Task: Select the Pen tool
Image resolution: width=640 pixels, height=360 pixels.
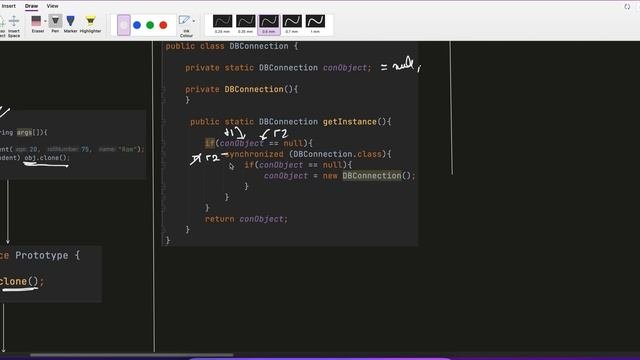Action: click(55, 24)
